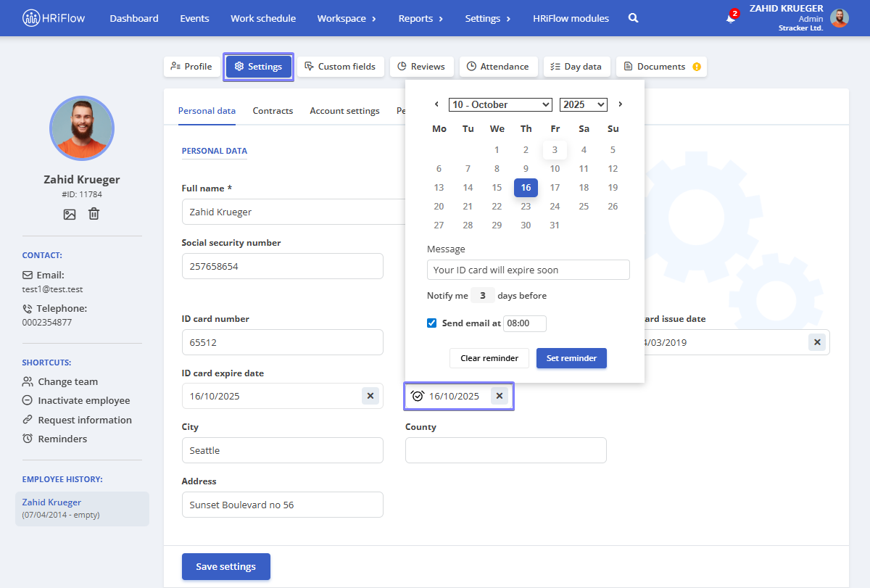
Task: Open HRiFlow modules
Action: point(571,18)
